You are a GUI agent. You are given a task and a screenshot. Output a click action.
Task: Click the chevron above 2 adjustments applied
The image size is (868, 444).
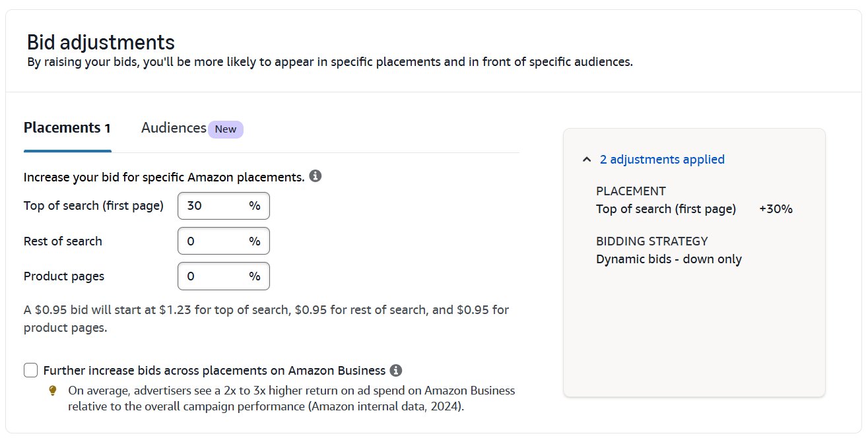(x=587, y=159)
